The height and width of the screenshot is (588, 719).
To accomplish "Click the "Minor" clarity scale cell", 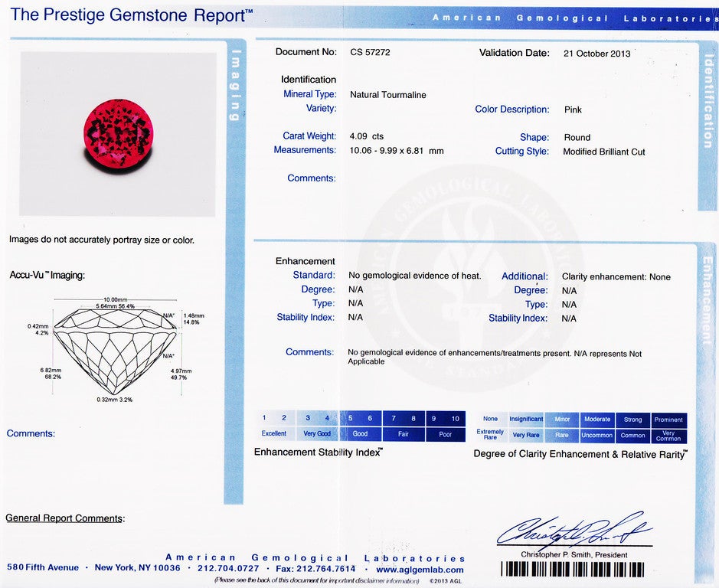I will [x=562, y=420].
